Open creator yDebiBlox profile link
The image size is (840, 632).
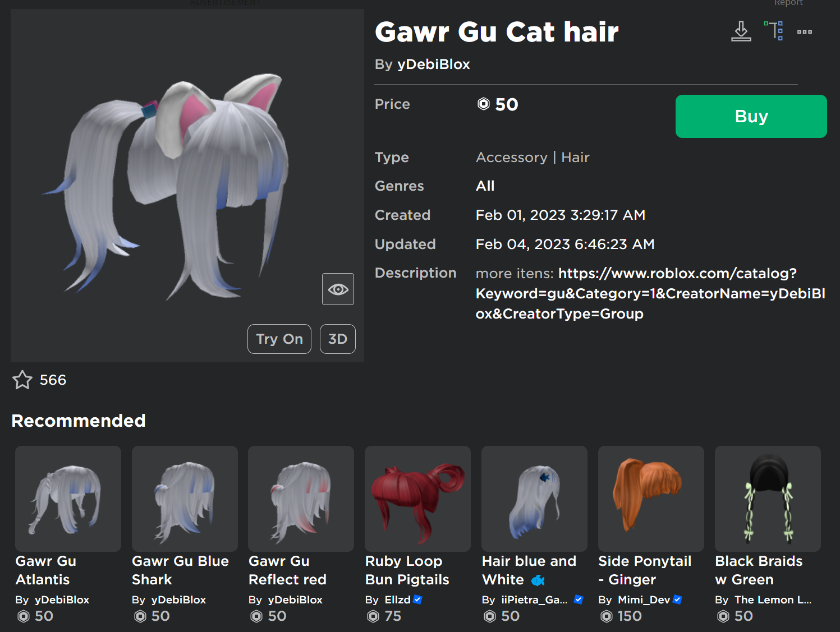(433, 64)
